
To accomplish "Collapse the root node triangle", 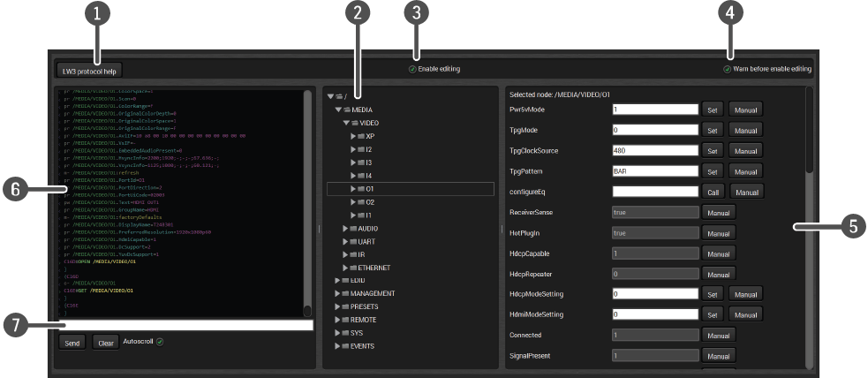I will pos(330,97).
